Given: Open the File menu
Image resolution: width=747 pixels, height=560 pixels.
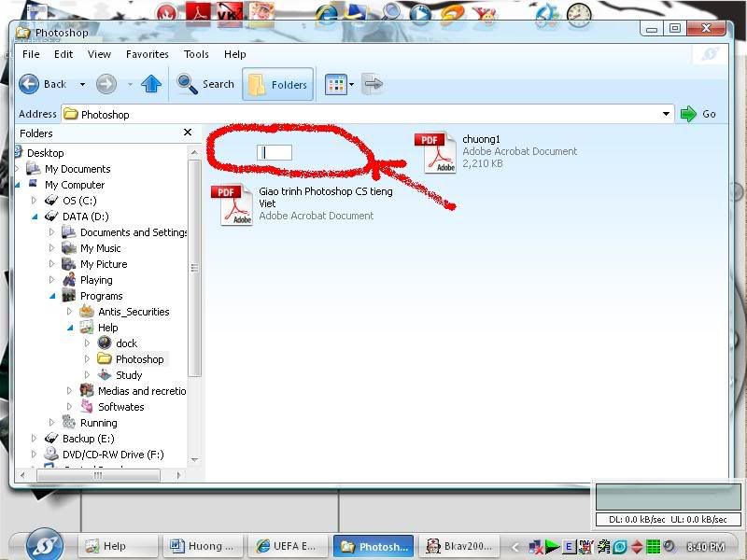Looking at the screenshot, I should (31, 54).
